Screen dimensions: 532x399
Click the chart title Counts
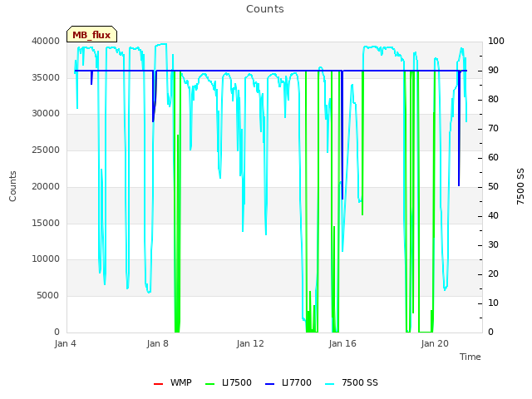pos(265,9)
